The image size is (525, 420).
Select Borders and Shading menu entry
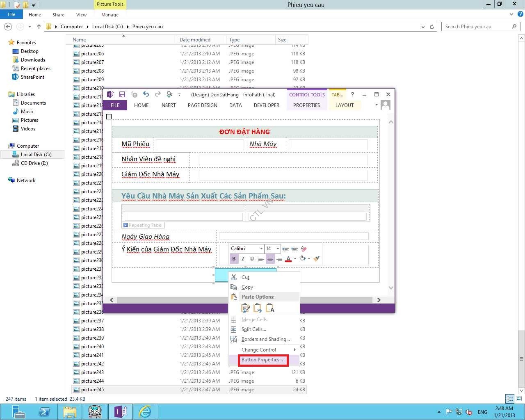(265, 339)
